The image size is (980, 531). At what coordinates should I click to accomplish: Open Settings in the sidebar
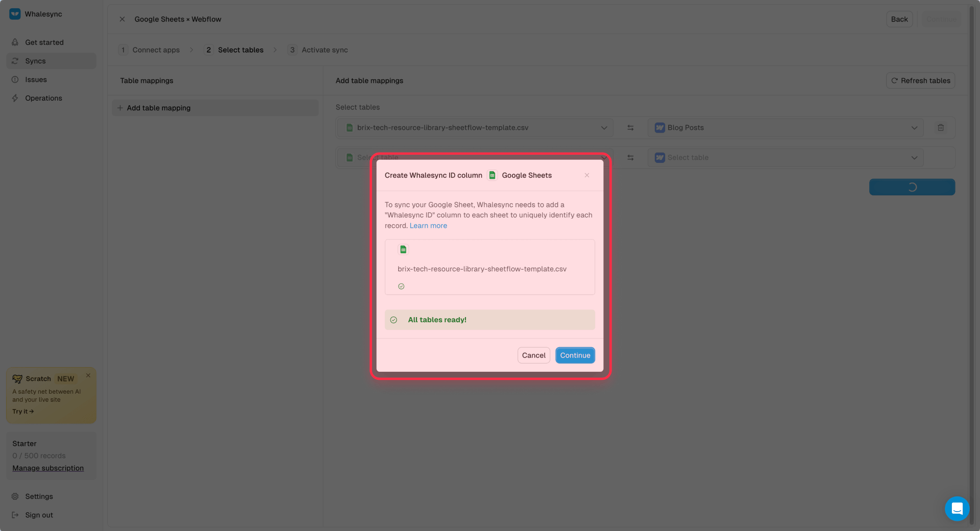(51, 496)
